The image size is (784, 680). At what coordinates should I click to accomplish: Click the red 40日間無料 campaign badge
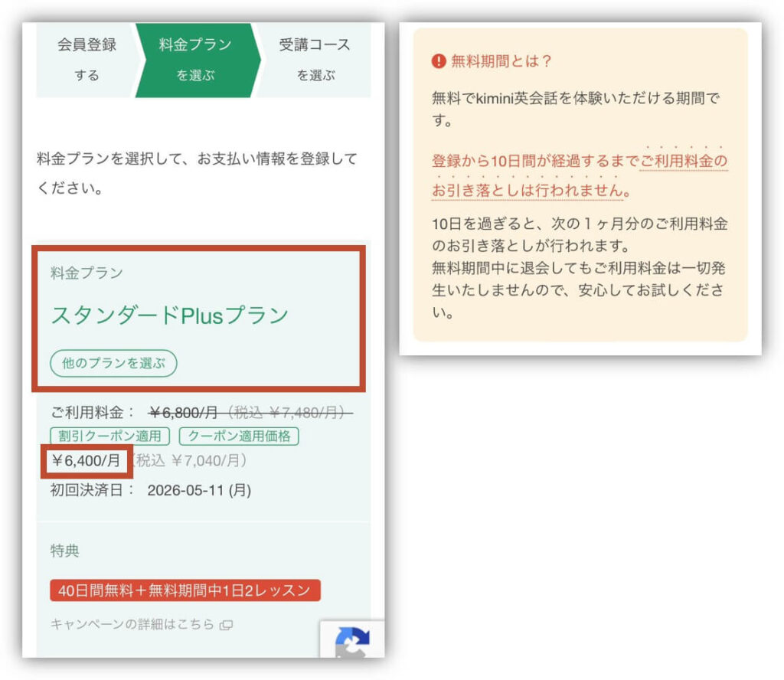185,590
